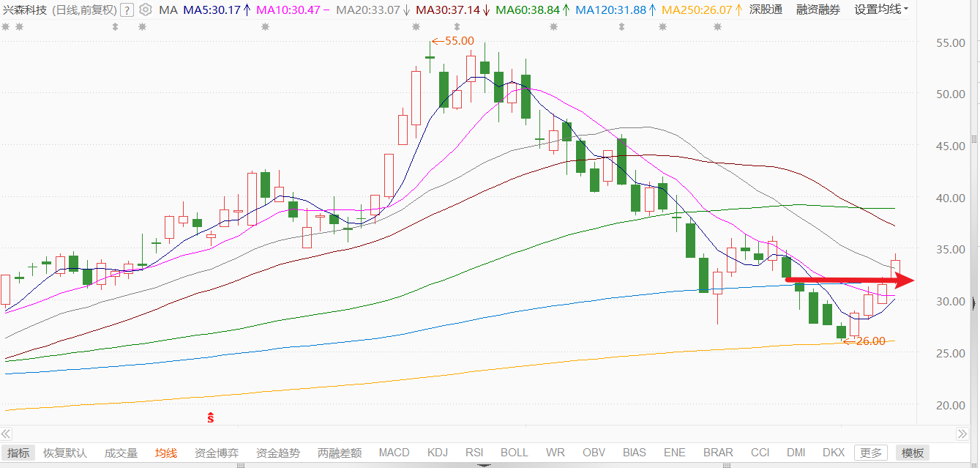Screen dimensions: 980x468
Task: Switch to the 资金博弈 indicator
Action: (x=217, y=453)
